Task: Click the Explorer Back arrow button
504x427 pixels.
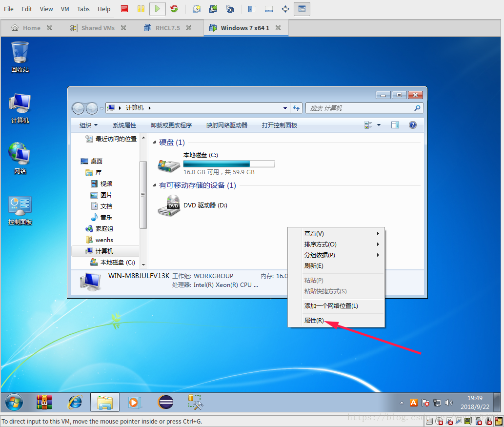Action: [78, 108]
